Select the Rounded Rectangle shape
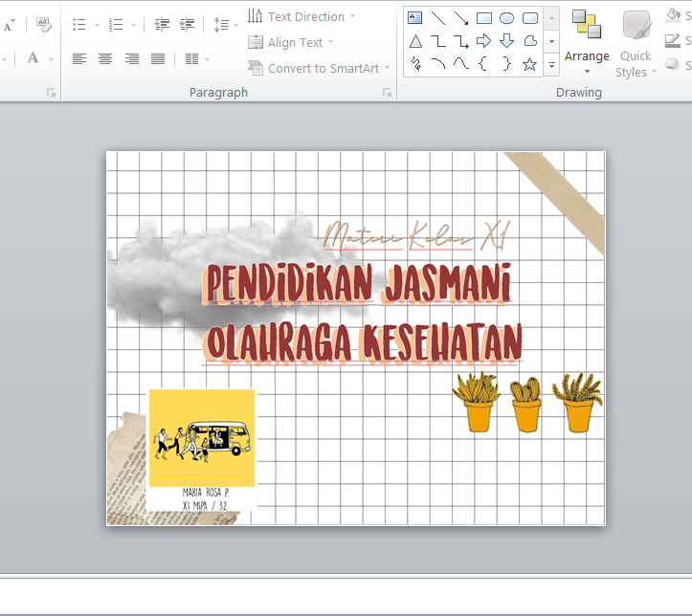The image size is (692, 616). [530, 17]
